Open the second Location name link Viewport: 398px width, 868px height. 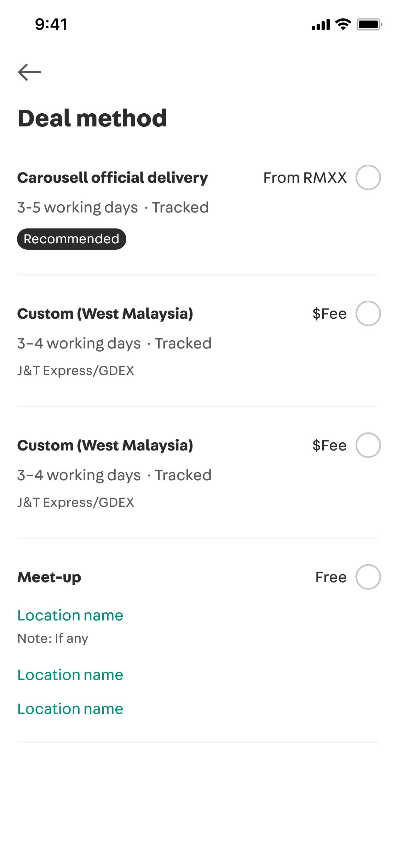(70, 675)
